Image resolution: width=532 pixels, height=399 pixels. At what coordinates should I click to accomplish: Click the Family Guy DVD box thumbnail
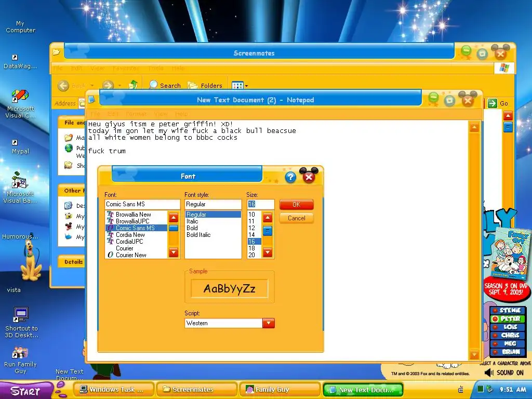(x=510, y=255)
